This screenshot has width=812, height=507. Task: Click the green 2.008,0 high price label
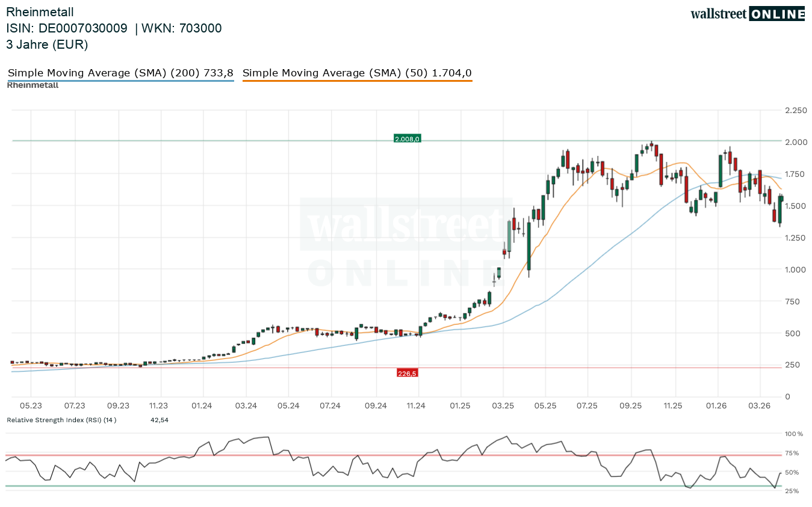click(x=407, y=139)
